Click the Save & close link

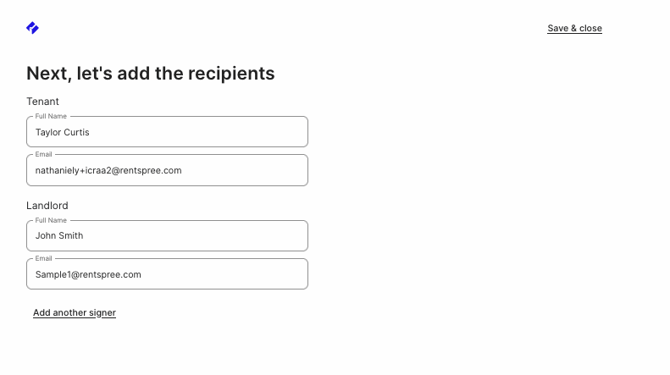[575, 28]
